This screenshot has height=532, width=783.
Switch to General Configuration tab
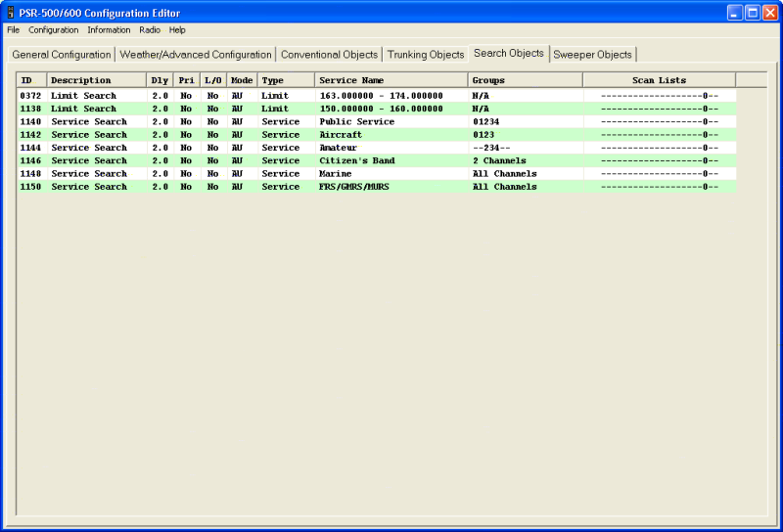click(x=62, y=55)
